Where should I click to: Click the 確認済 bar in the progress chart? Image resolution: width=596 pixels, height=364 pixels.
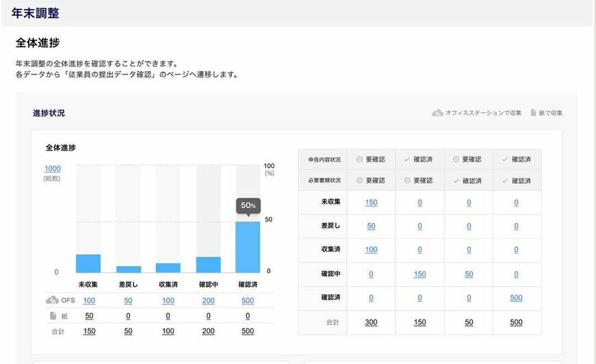[x=248, y=247]
